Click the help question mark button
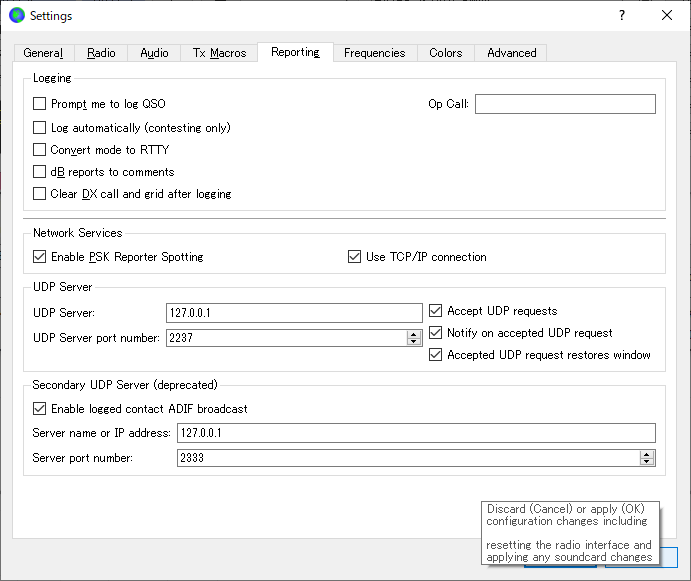Image resolution: width=691 pixels, height=581 pixels. click(x=621, y=15)
